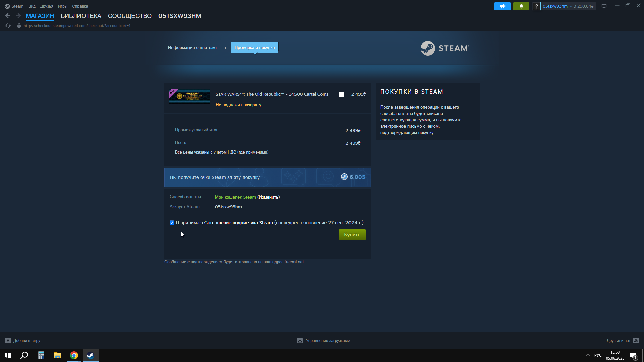This screenshot has width=644, height=362.
Task: Open the notifications bell icon
Action: coord(521,6)
